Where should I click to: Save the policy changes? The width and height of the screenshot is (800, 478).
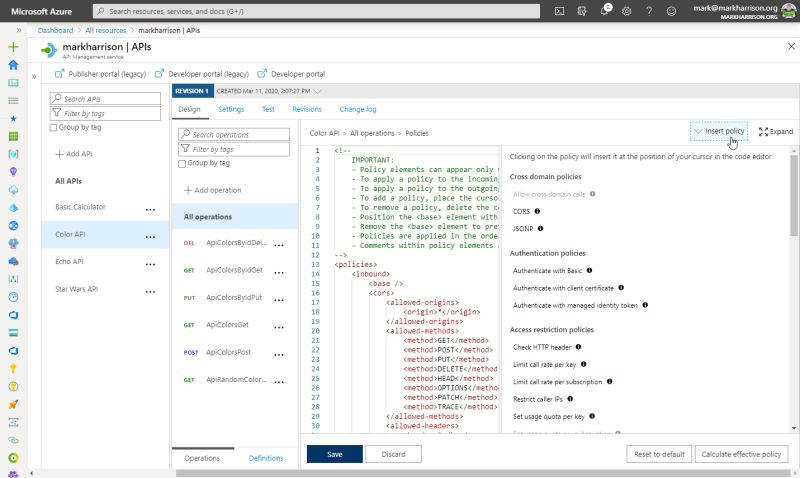pos(335,454)
